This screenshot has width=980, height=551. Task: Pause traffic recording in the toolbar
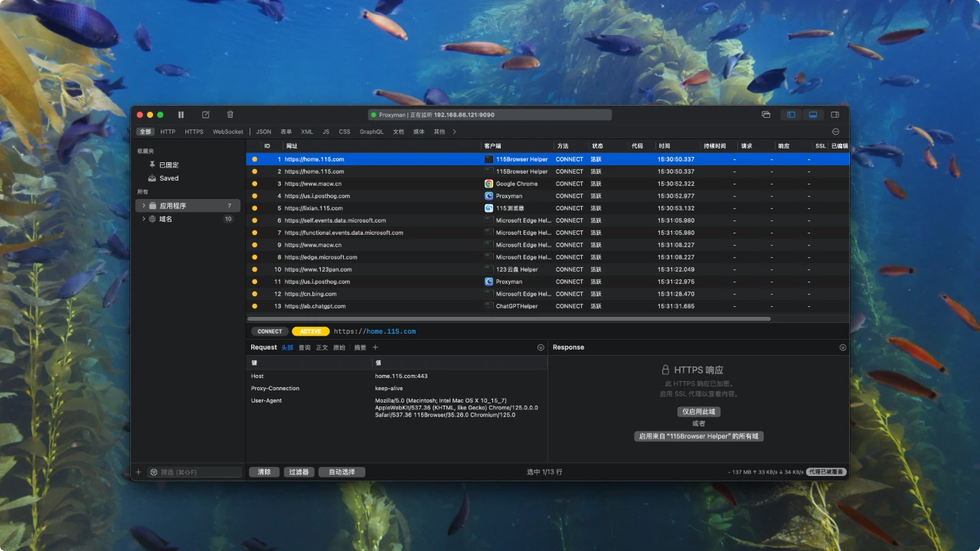tap(181, 115)
